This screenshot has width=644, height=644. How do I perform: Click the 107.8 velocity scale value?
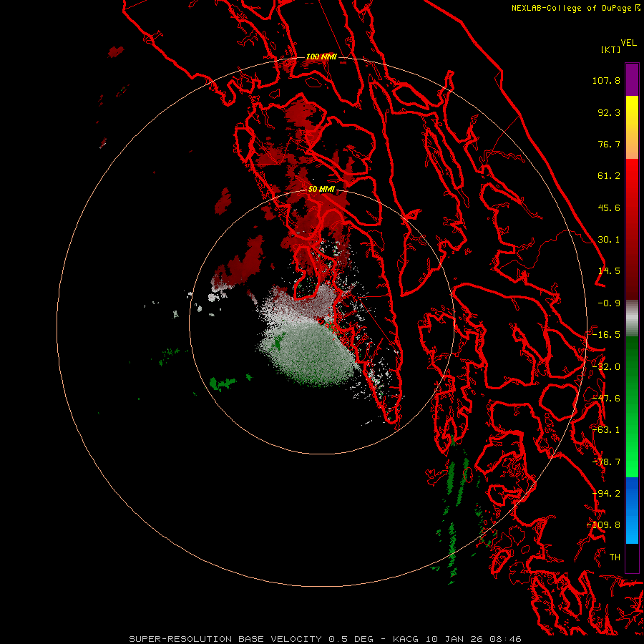pos(606,80)
